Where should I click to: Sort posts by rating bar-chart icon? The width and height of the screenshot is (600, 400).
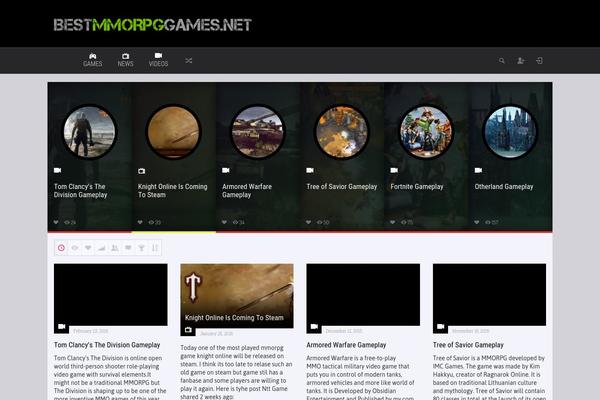[101, 248]
